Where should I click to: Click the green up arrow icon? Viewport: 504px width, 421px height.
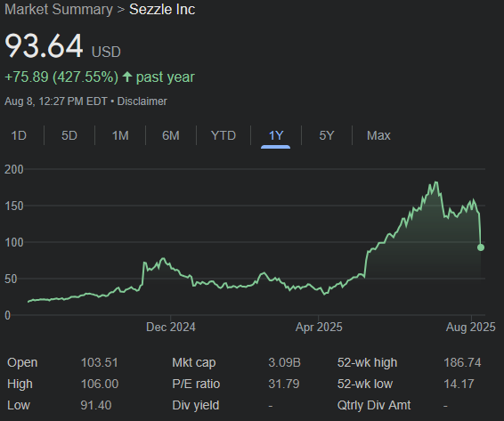click(127, 77)
